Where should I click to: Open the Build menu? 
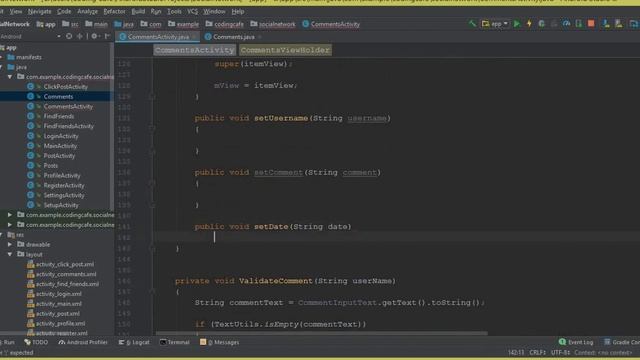(x=138, y=11)
